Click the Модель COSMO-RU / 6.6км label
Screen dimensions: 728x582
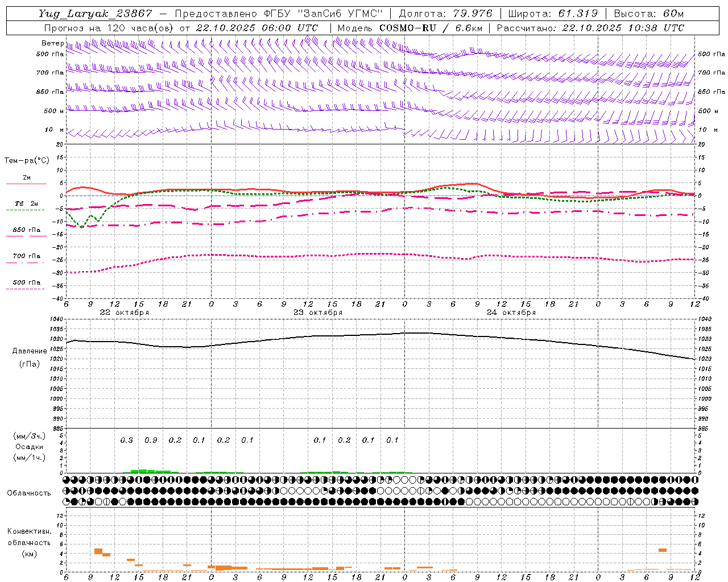pos(410,28)
